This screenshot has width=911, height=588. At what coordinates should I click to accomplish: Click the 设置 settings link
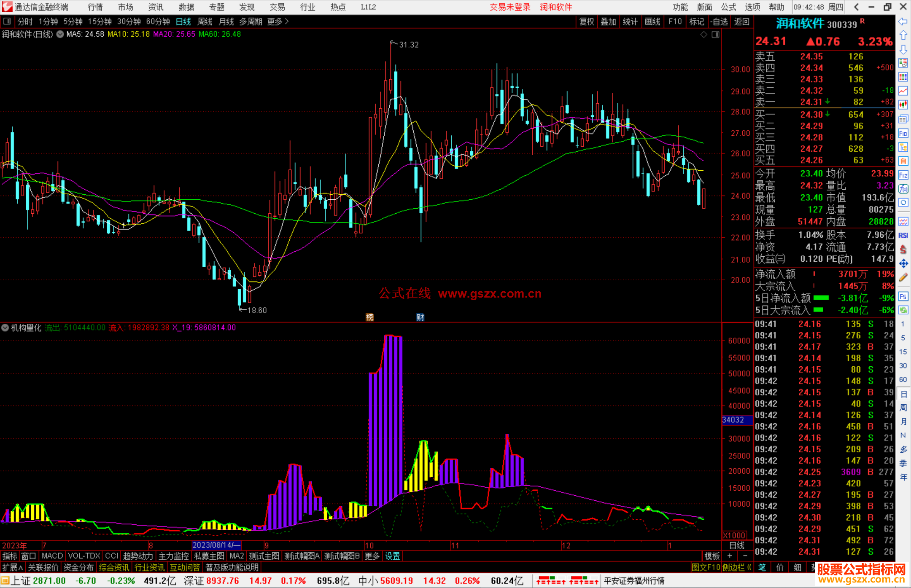point(392,556)
